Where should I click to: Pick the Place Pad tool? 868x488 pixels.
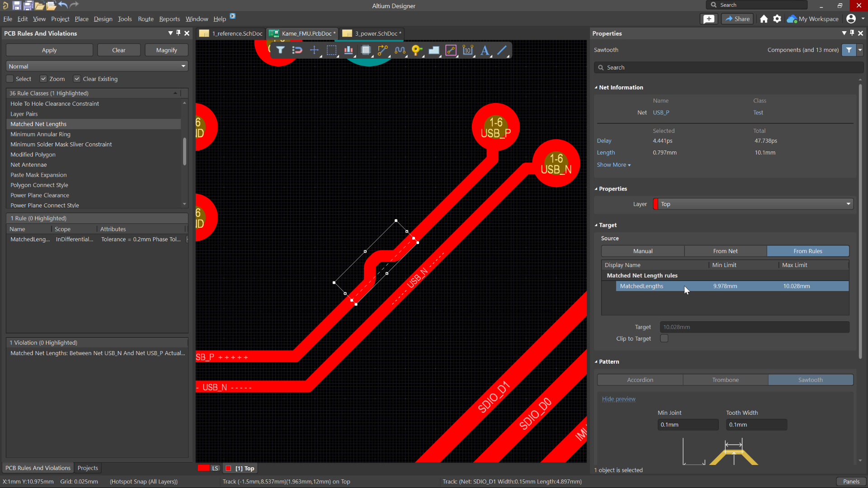(x=416, y=50)
